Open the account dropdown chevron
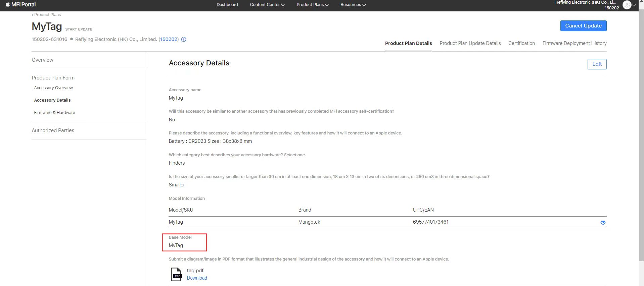The width and height of the screenshot is (644, 286). pyautogui.click(x=634, y=5)
